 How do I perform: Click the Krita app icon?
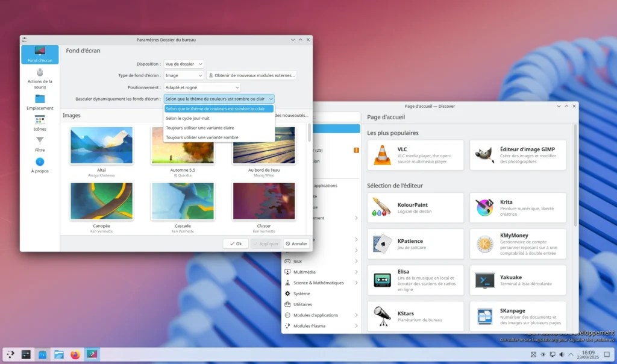[484, 207]
